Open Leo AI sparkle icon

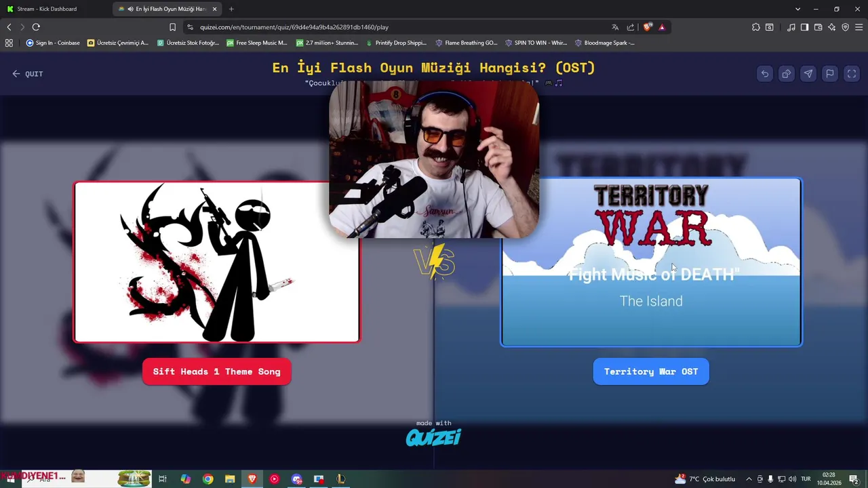point(832,27)
